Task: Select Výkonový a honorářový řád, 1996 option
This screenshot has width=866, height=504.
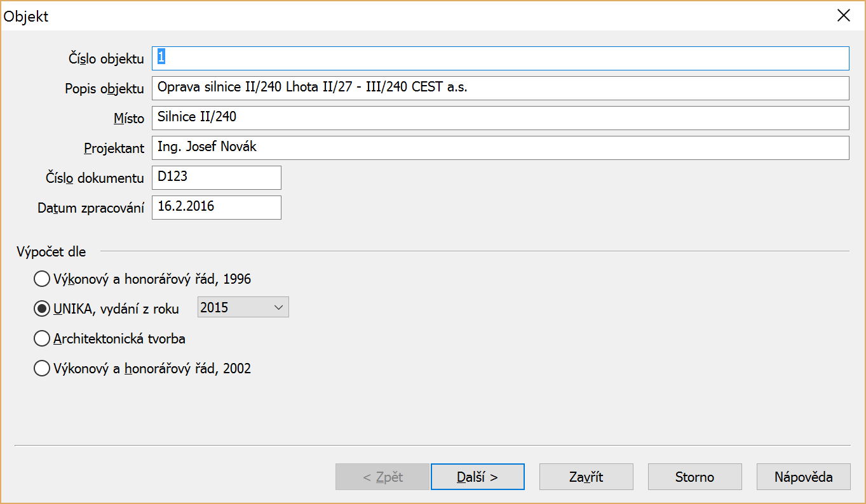Action: [42, 279]
